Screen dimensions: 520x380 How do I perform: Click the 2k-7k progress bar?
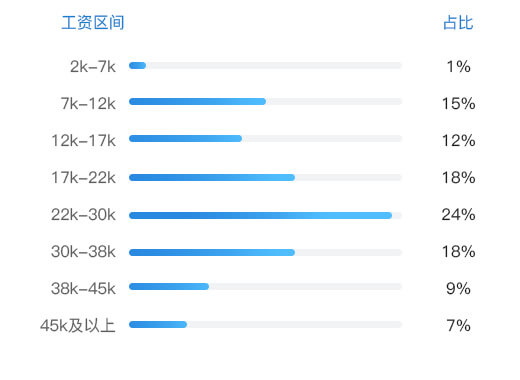pos(265,65)
